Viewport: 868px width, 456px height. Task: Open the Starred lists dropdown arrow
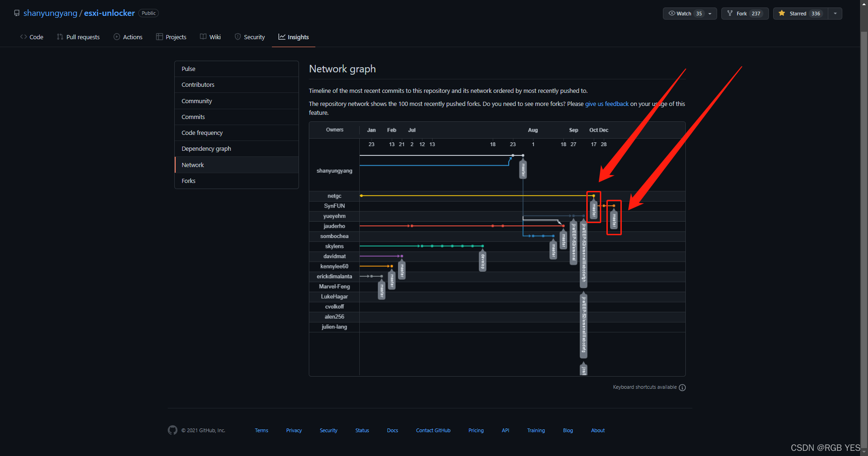point(835,14)
